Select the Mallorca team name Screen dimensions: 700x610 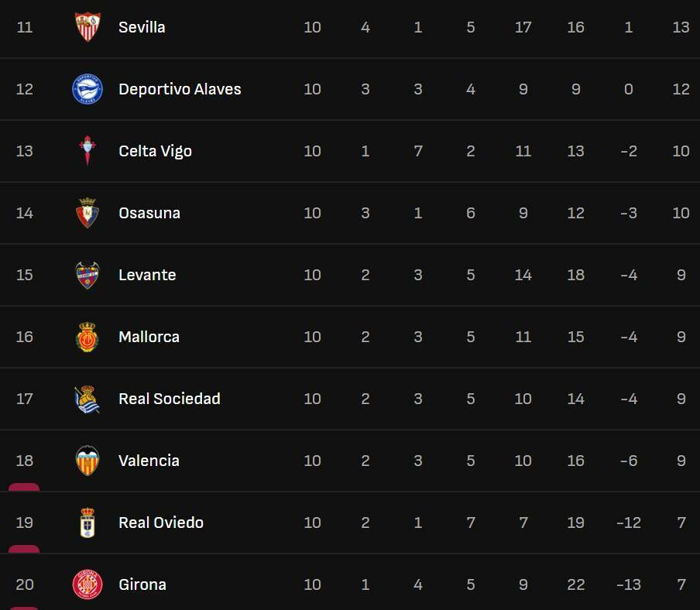149,337
